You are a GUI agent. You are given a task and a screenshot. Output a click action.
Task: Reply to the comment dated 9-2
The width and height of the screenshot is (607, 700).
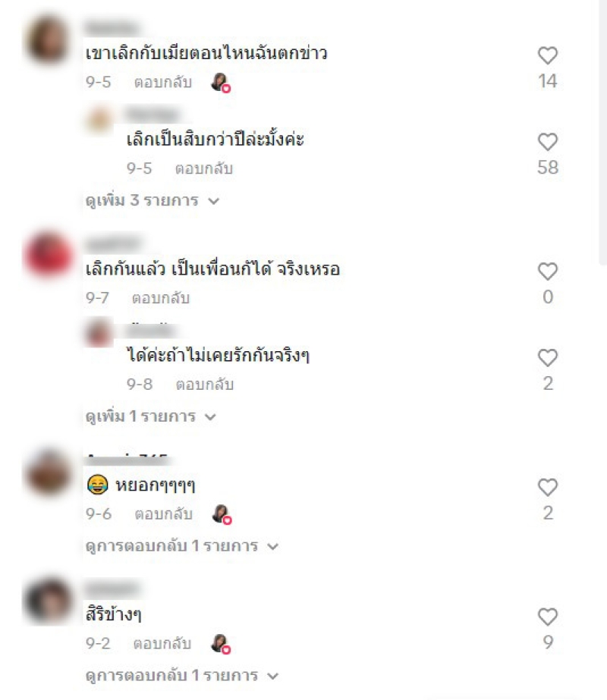click(x=162, y=643)
